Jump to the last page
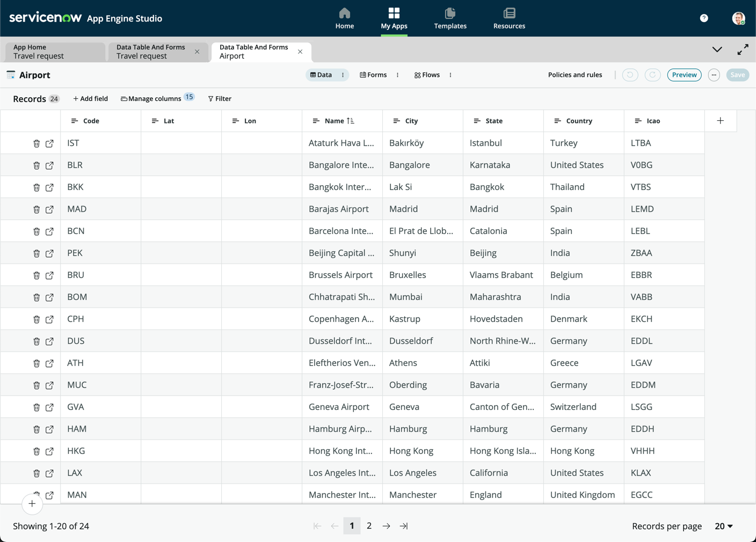 [403, 526]
